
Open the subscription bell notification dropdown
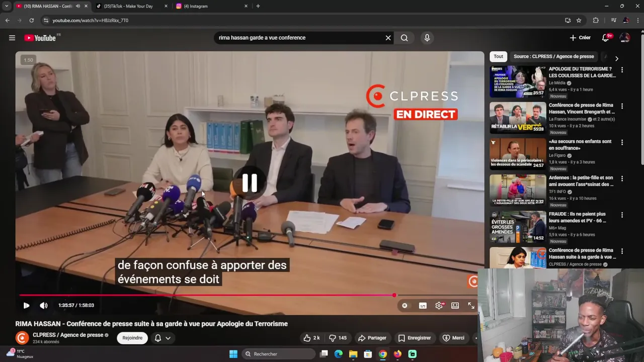click(x=163, y=338)
